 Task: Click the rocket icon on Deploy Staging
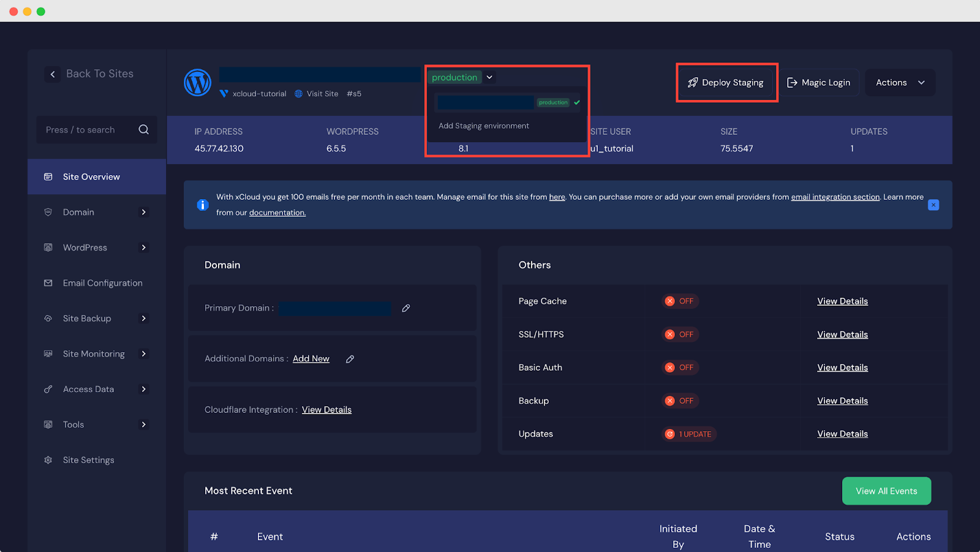693,82
